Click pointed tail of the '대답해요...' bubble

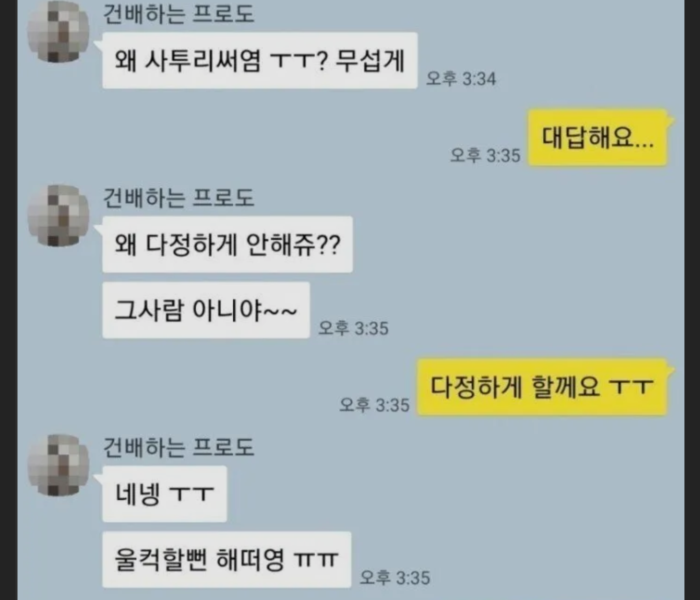tap(670, 120)
